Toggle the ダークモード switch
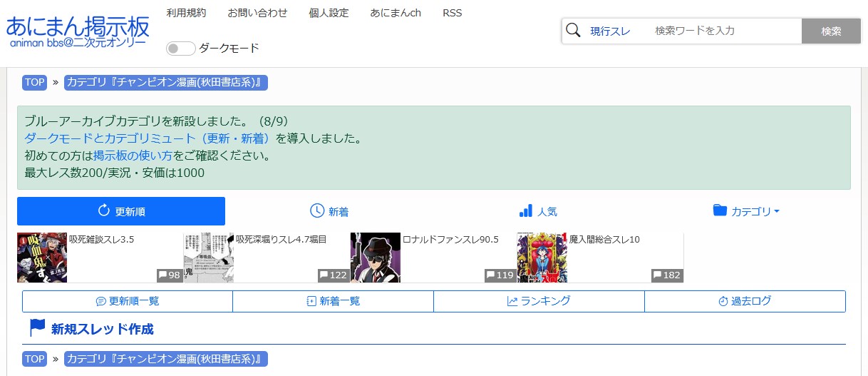This screenshot has height=376, width=868. tap(180, 49)
